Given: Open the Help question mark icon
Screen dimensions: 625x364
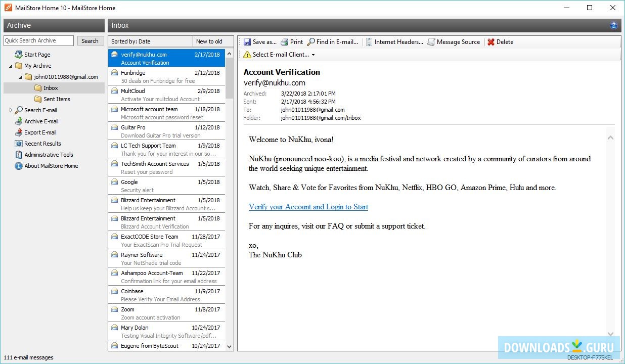Looking at the screenshot, I should [x=613, y=25].
